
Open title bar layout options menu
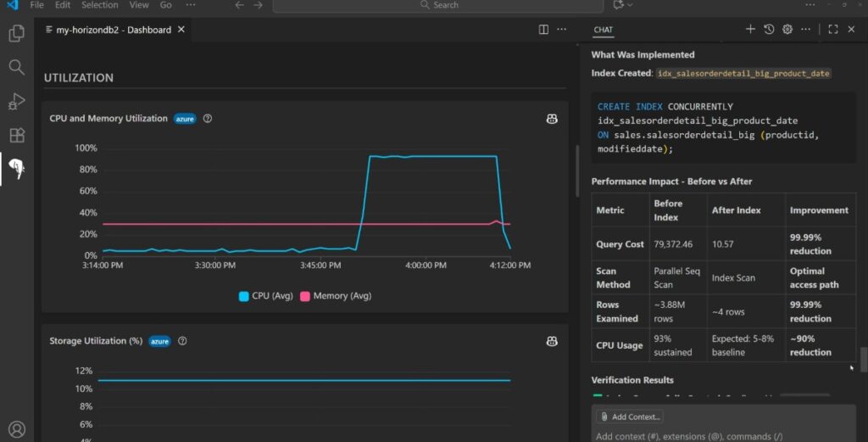(810, 5)
